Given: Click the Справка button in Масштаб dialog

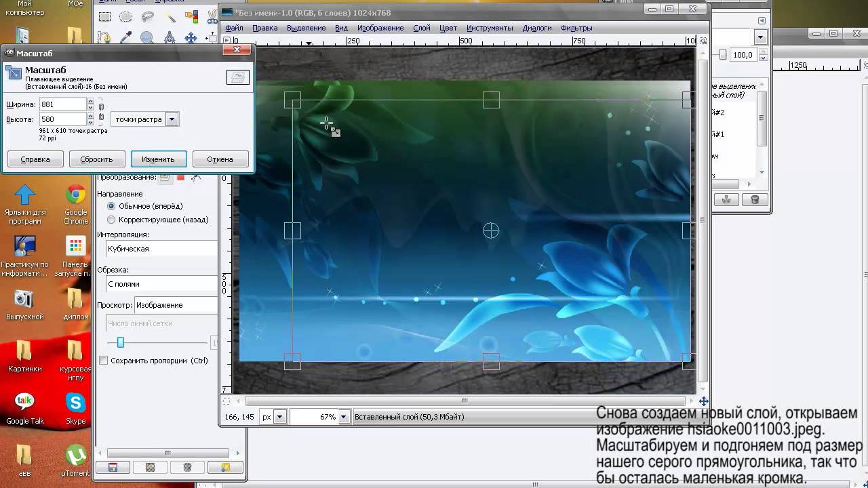Looking at the screenshot, I should pyautogui.click(x=35, y=159).
